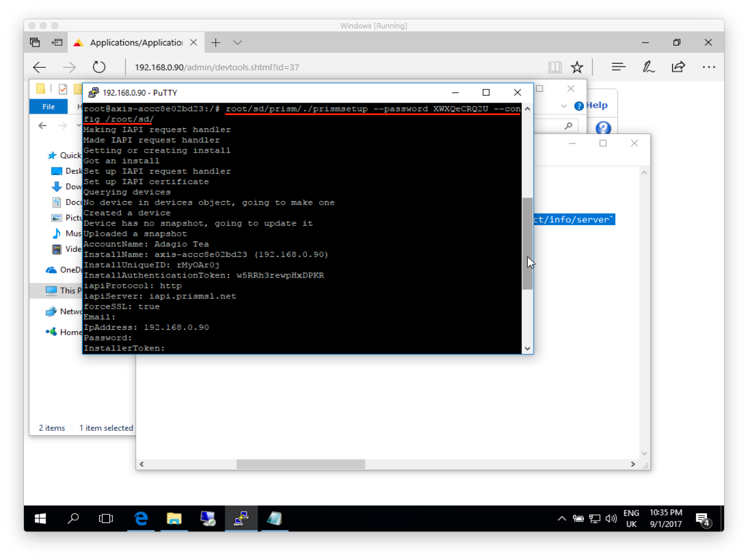Click the tabs you've set aside icon
The height and width of the screenshot is (560, 748).
[x=35, y=42]
